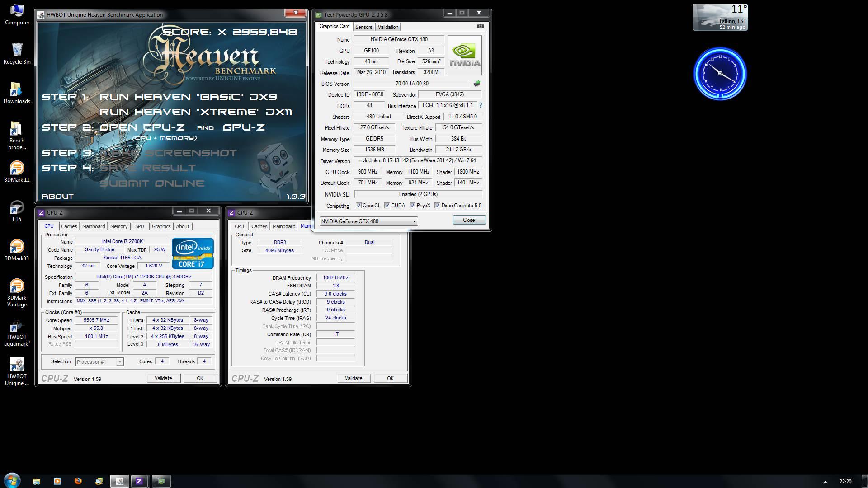Image resolution: width=868 pixels, height=488 pixels.
Task: Click Take Screenshot step in HWBOT Heaven
Action: [x=168, y=153]
